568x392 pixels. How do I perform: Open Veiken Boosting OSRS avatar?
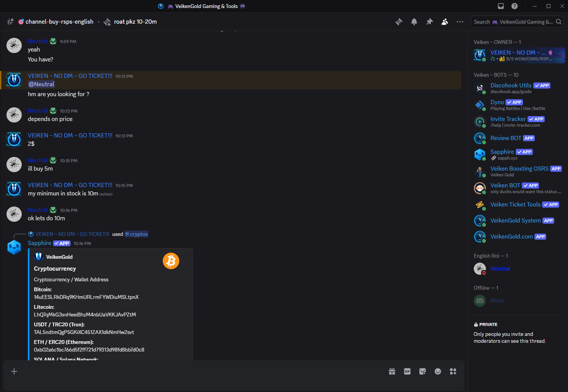coord(480,171)
